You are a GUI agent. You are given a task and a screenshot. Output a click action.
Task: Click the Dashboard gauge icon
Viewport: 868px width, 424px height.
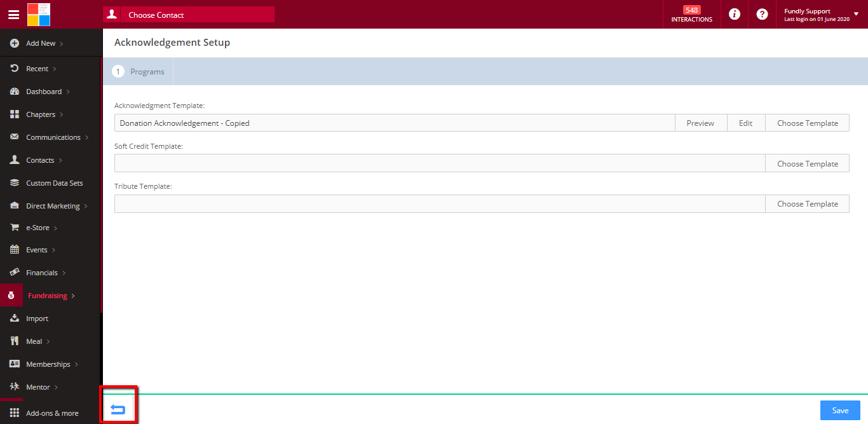[x=15, y=92]
